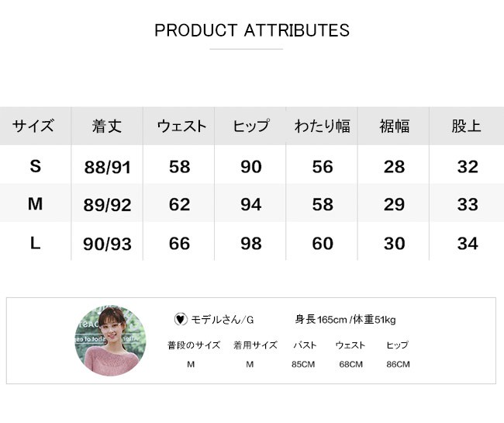
Task: Select the サイズ column header
Action: coord(33,127)
